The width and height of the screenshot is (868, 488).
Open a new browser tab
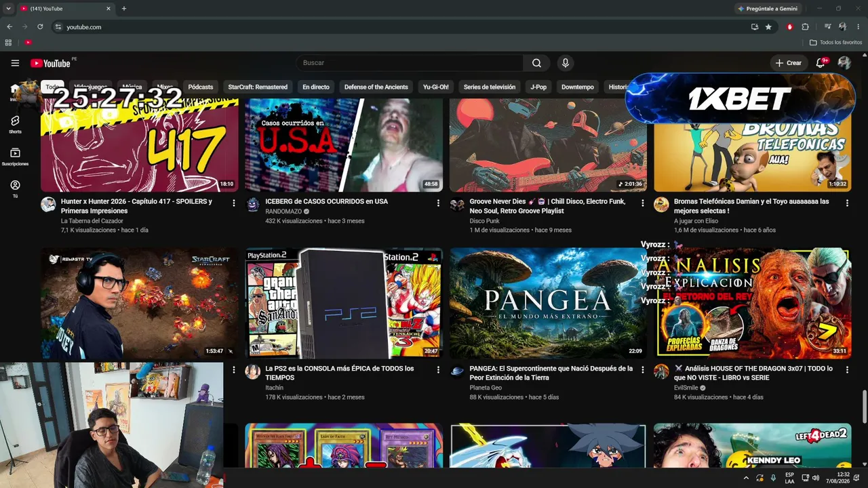pyautogui.click(x=123, y=9)
